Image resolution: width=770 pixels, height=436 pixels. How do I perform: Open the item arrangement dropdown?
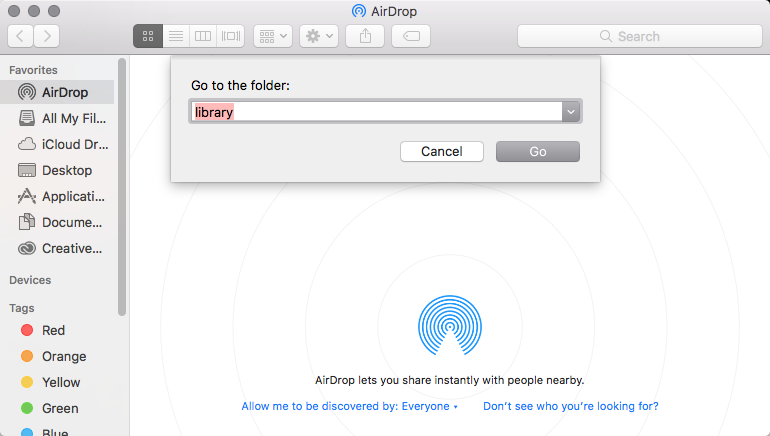[x=273, y=36]
